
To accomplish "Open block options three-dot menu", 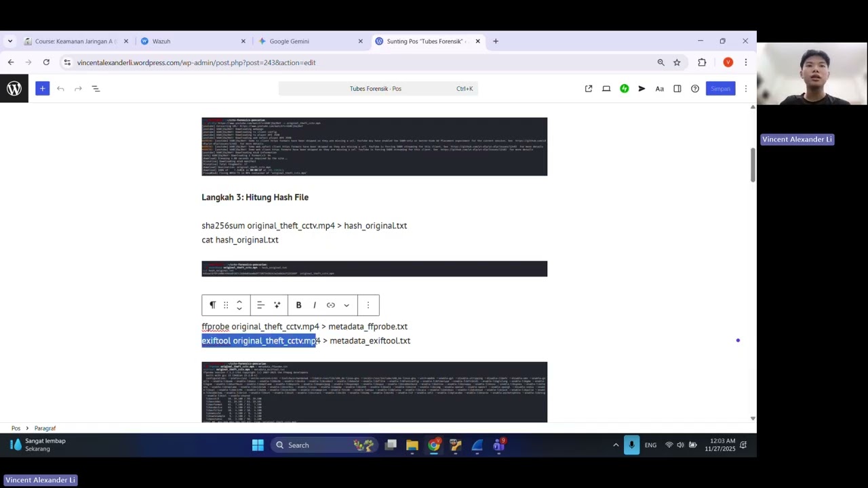I will (368, 305).
